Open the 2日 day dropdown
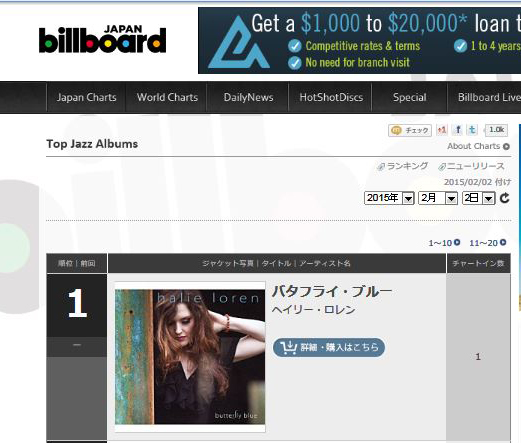The height and width of the screenshot is (443, 521). point(478,198)
